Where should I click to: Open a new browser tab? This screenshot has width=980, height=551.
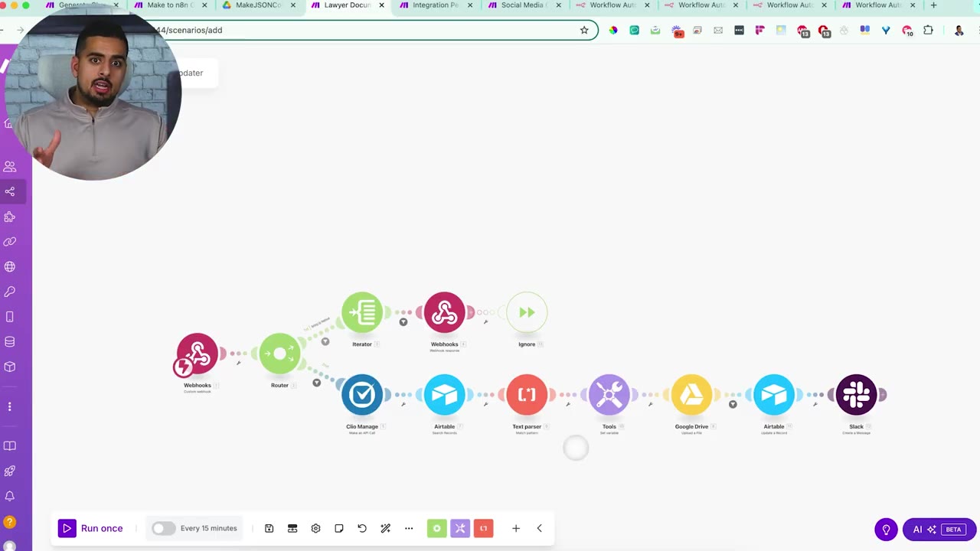(933, 5)
